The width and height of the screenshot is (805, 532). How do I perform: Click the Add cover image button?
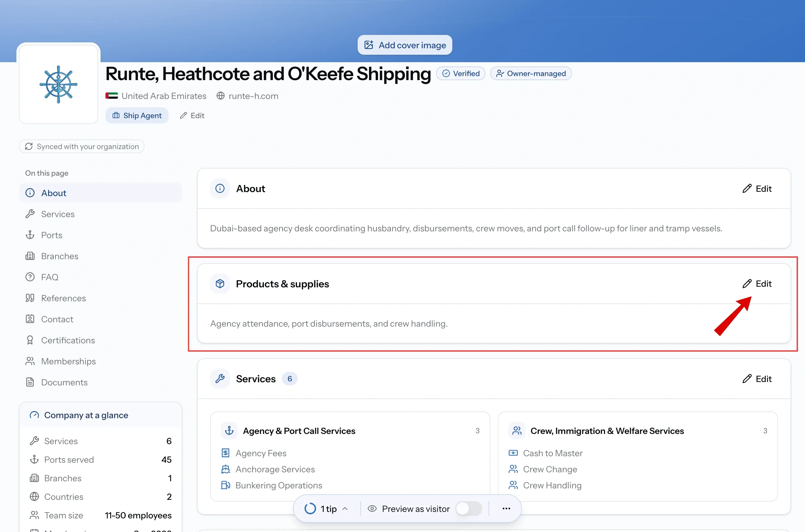405,45
